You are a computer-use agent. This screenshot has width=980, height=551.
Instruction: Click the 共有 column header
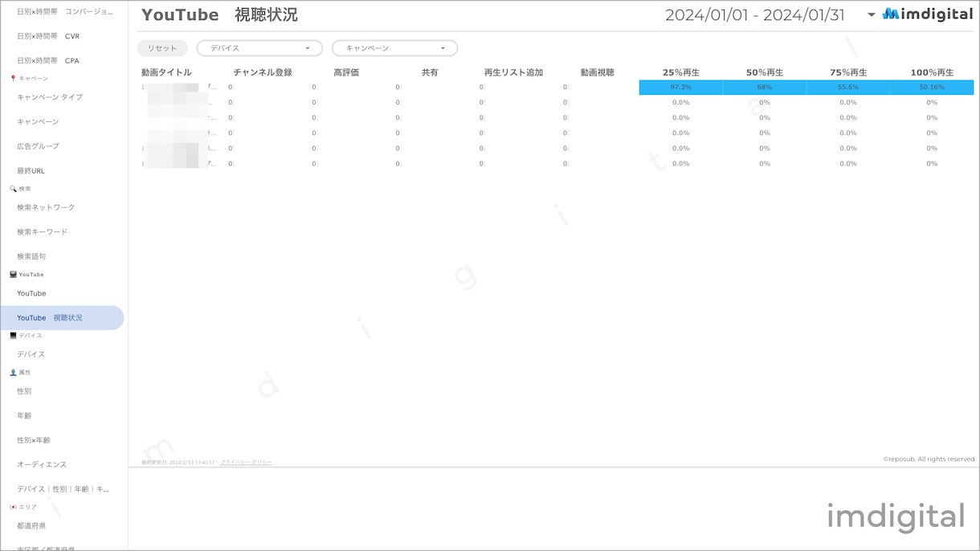click(x=430, y=72)
